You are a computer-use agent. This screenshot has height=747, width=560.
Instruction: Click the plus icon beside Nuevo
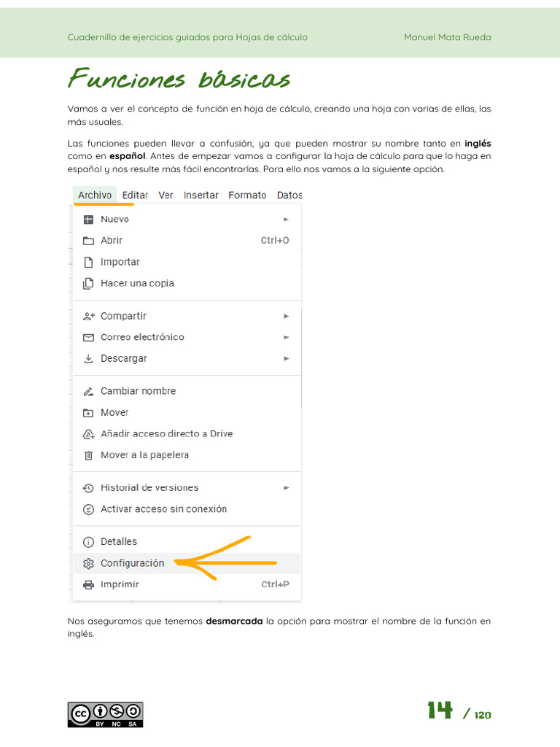pos(89,219)
